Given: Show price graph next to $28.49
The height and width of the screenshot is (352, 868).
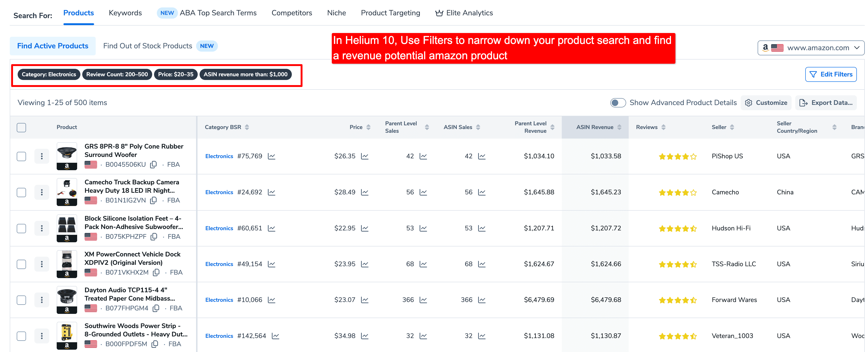Looking at the screenshot, I should [365, 192].
